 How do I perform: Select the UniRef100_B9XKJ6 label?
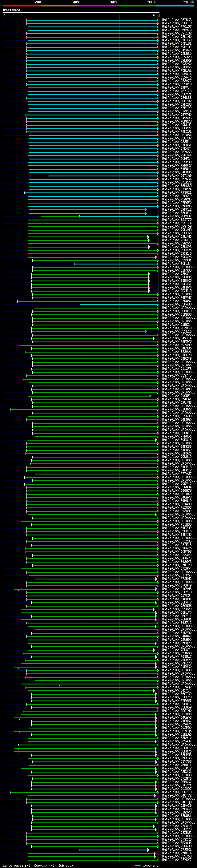click(x=176, y=254)
